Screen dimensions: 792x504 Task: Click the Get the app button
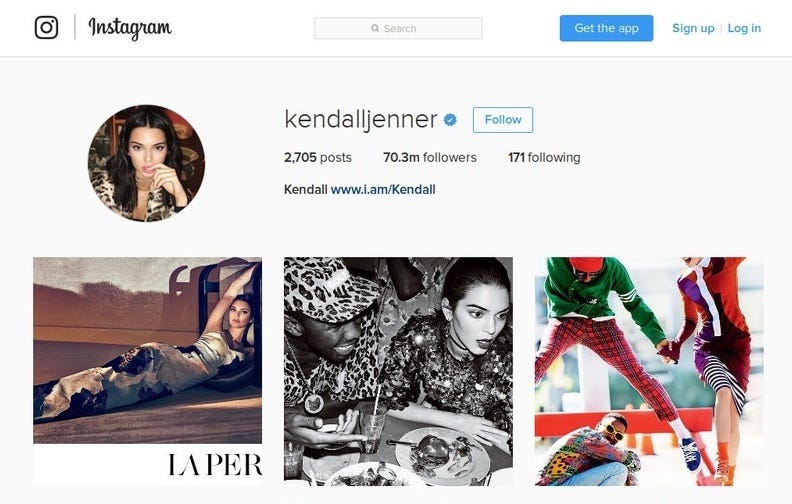tap(606, 28)
